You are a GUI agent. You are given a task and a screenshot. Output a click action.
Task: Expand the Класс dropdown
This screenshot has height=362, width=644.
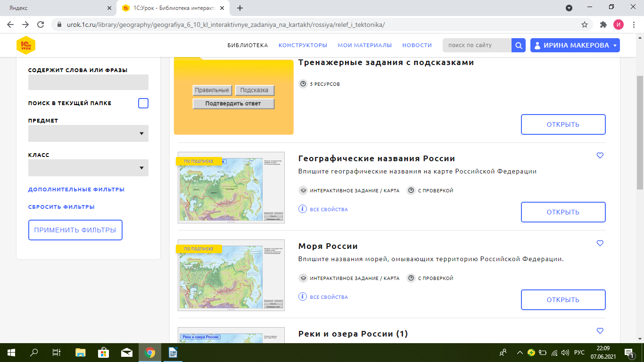coord(88,168)
